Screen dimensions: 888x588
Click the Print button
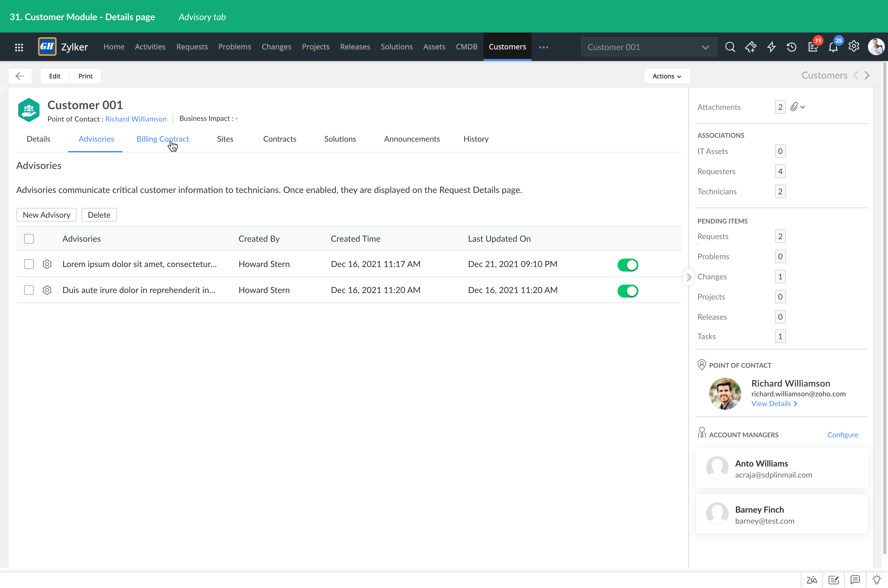click(85, 76)
